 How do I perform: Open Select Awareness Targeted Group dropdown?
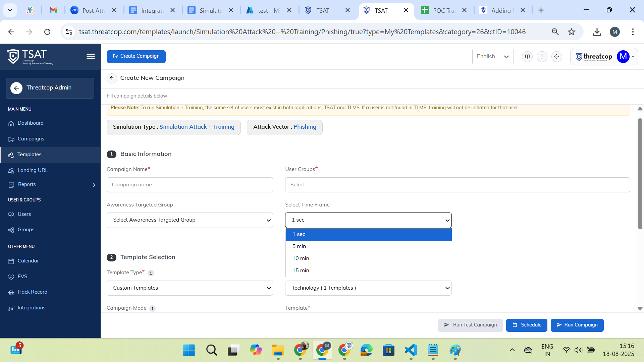pyautogui.click(x=190, y=220)
